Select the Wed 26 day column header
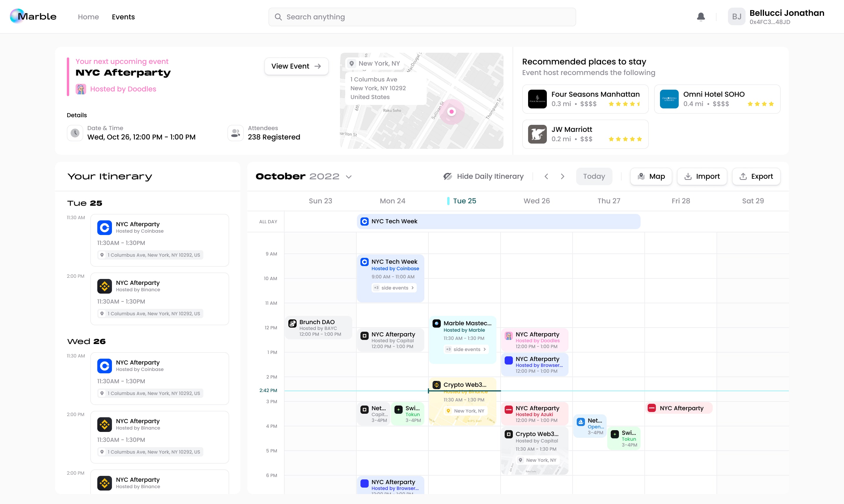 [x=536, y=201]
